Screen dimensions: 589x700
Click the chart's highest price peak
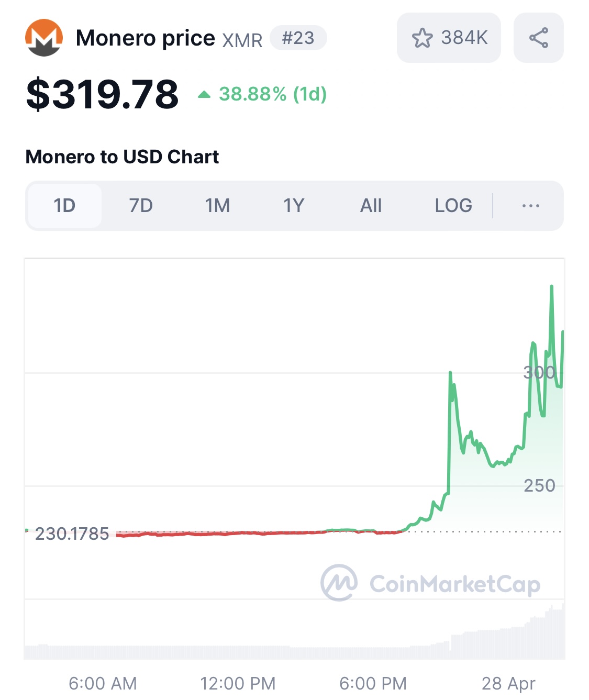(x=551, y=287)
